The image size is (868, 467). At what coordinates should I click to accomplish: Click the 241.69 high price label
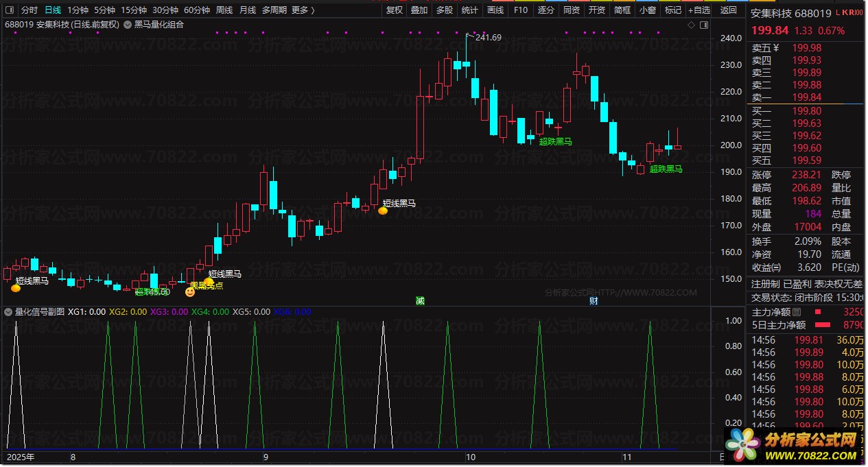(488, 38)
